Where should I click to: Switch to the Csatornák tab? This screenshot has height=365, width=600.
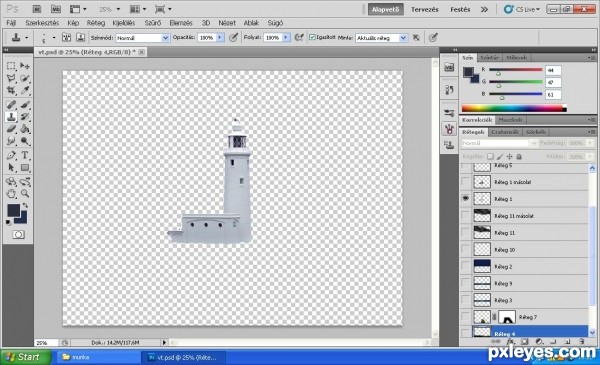tap(505, 132)
